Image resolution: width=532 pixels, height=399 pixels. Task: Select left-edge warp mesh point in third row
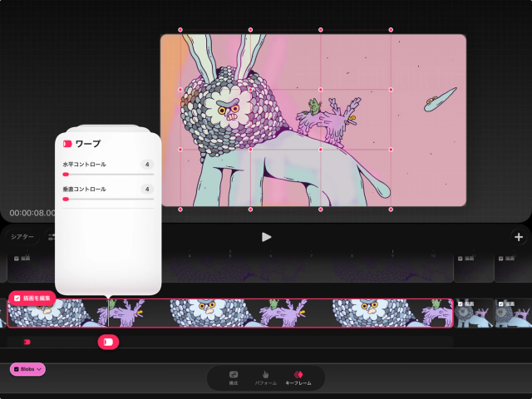[180, 150]
